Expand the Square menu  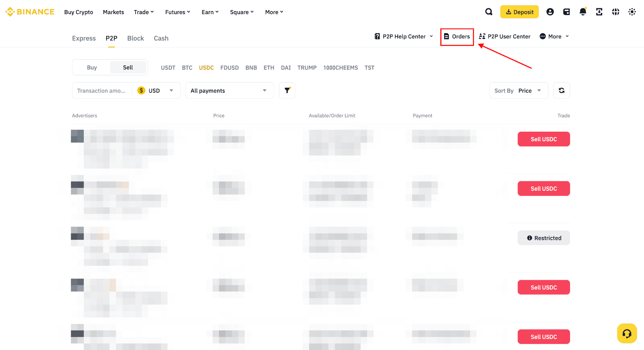pyautogui.click(x=242, y=12)
